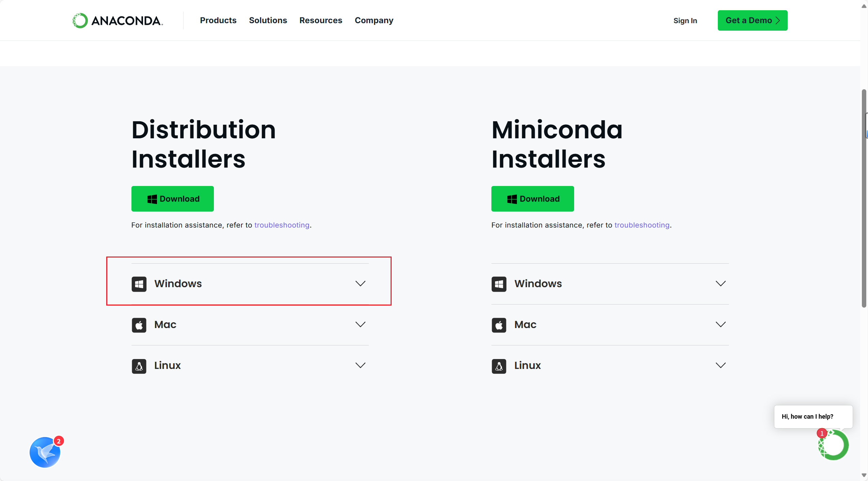Screen dimensions: 868x481
Task: Open the blue bird notification icon
Action: point(45,452)
